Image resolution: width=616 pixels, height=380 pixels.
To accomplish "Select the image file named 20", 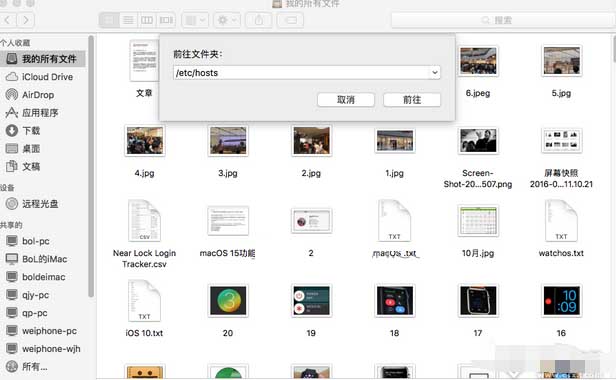I will (228, 301).
